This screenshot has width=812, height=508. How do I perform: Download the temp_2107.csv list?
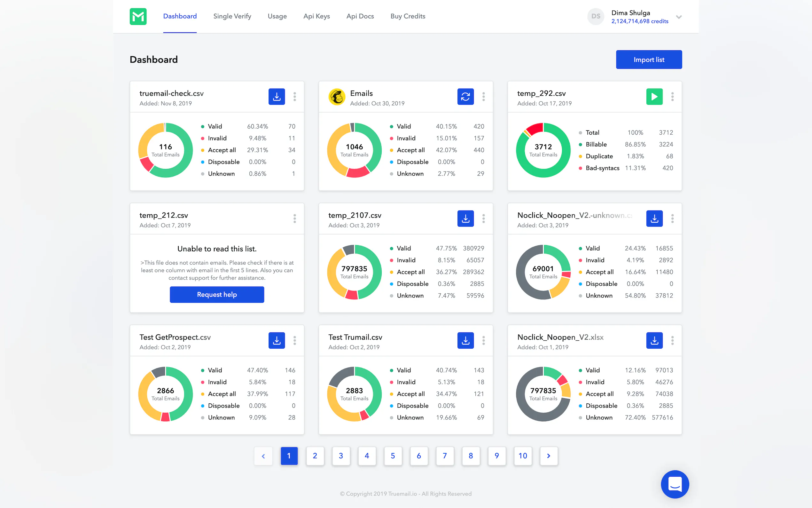point(465,219)
